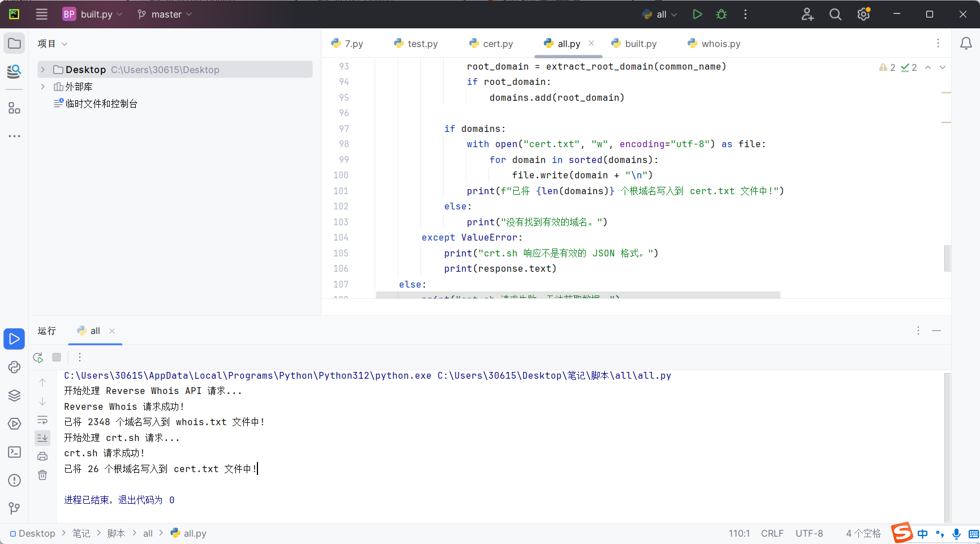
Task: Open notifications bell
Action: pos(966,44)
